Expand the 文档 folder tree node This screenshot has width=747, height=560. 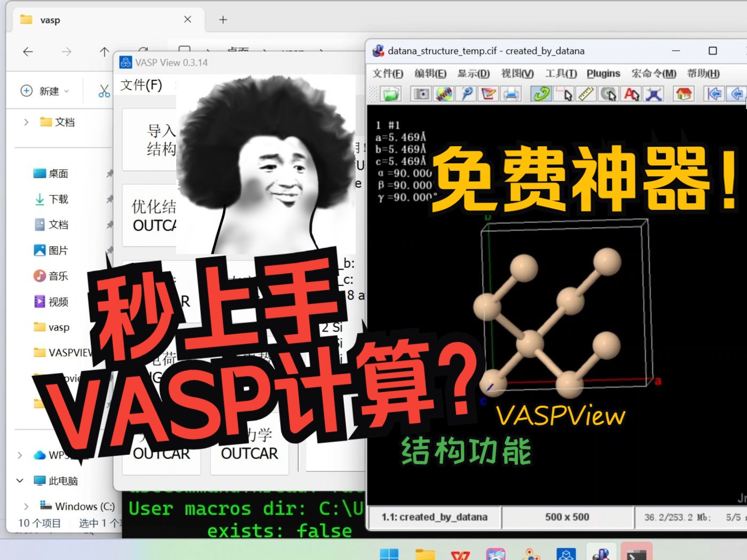point(26,122)
